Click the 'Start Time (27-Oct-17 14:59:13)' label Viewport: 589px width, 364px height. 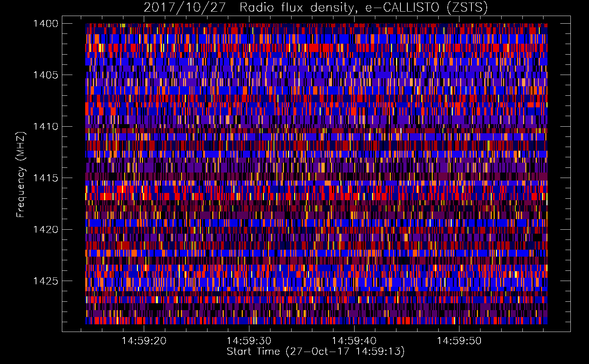point(316,352)
